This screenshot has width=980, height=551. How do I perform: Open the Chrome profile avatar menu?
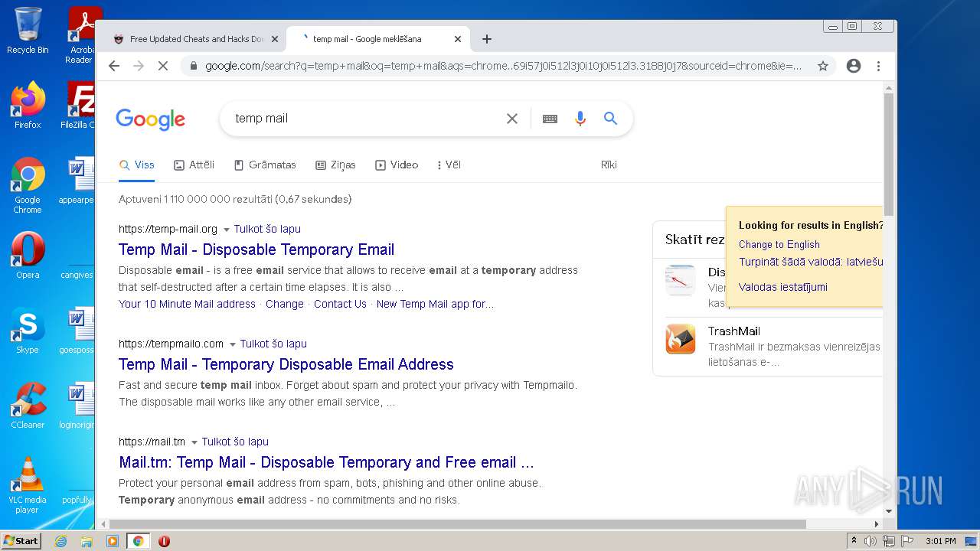click(x=854, y=66)
